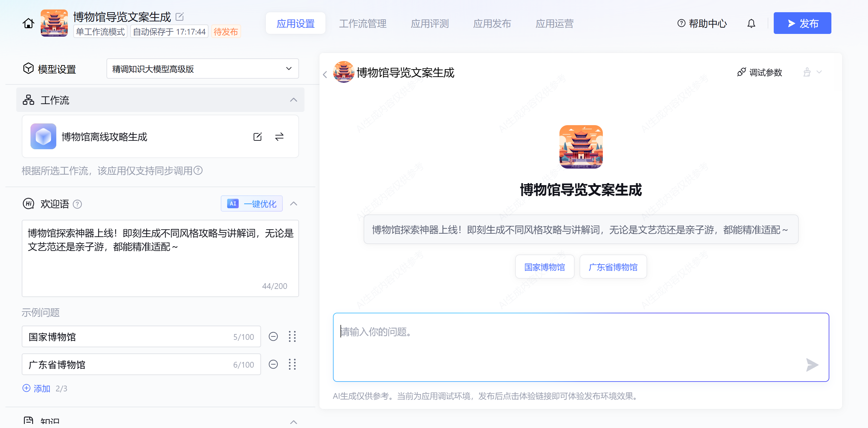Click the help icon next to 欢迎语

tap(77, 204)
